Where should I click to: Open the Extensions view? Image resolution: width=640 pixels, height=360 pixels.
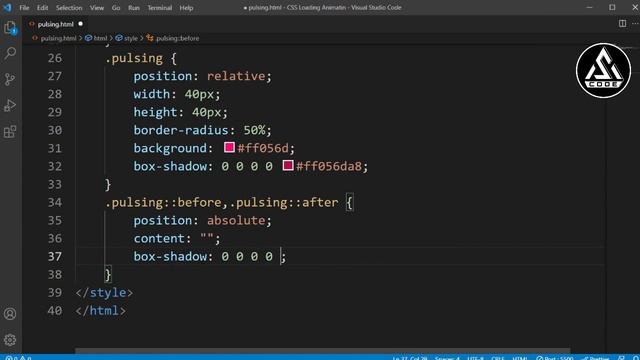pyautogui.click(x=10, y=131)
